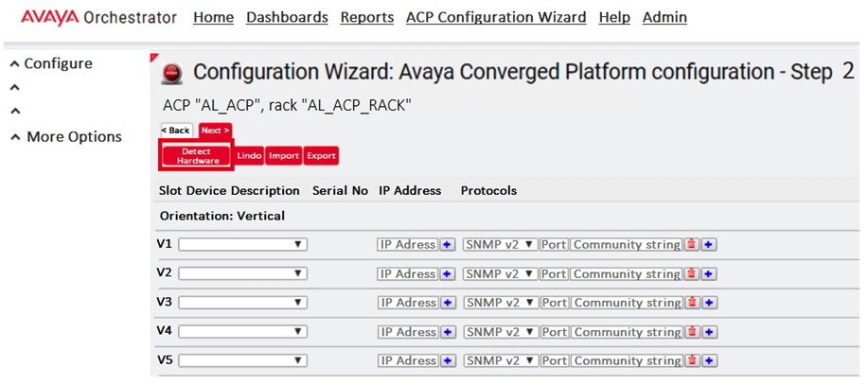Click the V4 Community string field
The image size is (868, 385).
pyautogui.click(x=627, y=332)
